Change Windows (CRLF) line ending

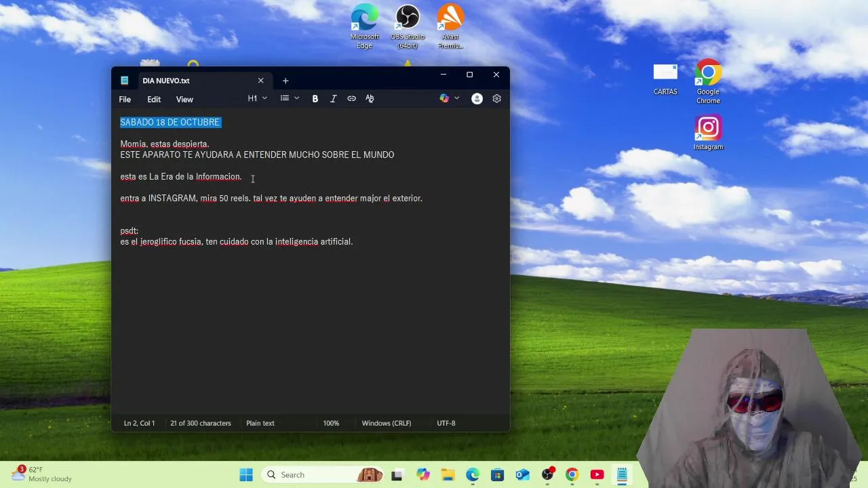387,423
